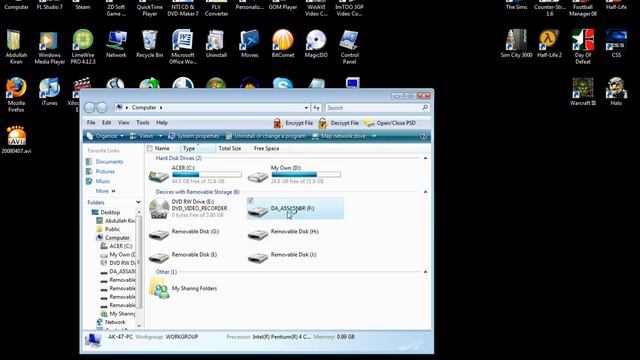Select the Movies desktop shortcut
Screen dimensions: 640x360
(249, 44)
